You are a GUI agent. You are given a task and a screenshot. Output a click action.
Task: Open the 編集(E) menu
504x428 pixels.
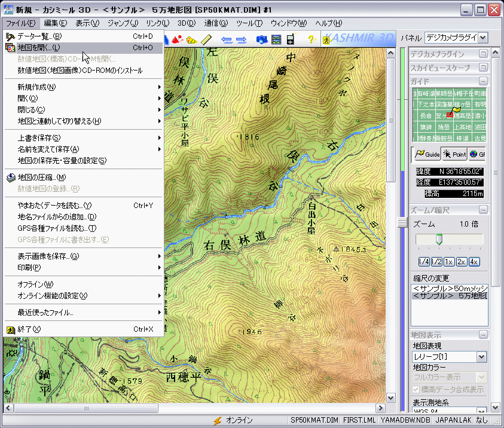click(x=56, y=23)
